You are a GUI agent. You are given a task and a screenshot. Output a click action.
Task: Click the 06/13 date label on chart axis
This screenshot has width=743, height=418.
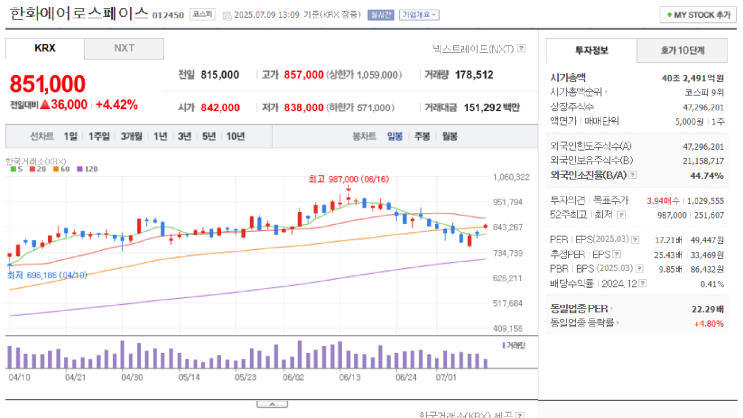[350, 377]
